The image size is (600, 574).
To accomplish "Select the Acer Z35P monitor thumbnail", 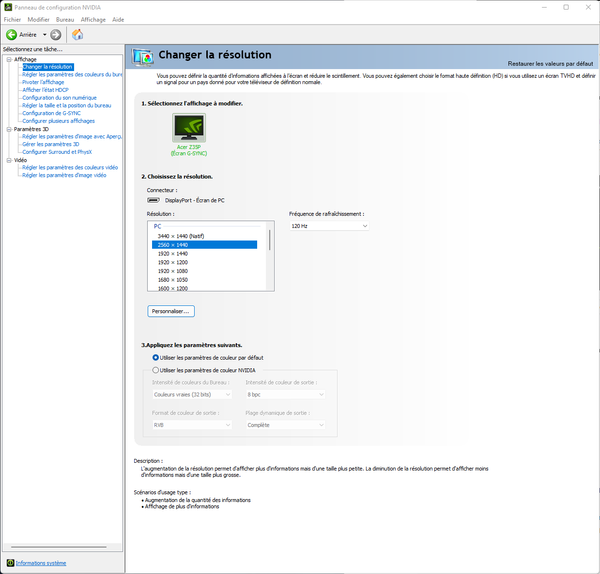I will pos(189,128).
